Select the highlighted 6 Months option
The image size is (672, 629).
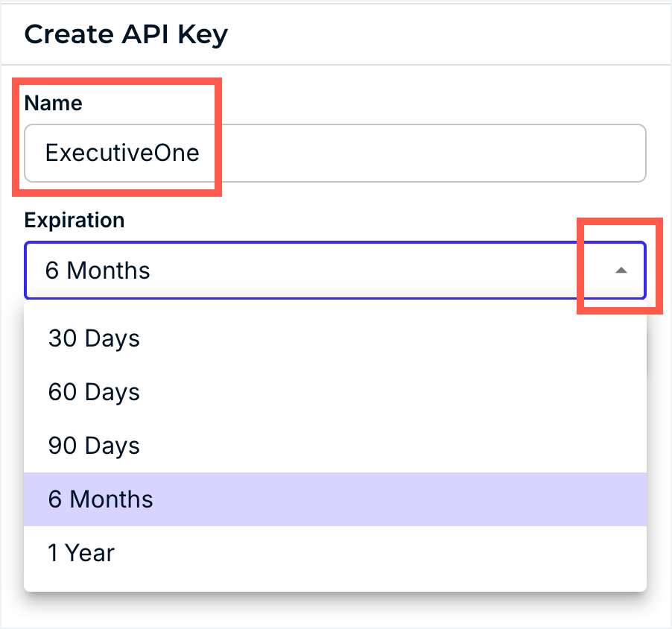tap(101, 499)
